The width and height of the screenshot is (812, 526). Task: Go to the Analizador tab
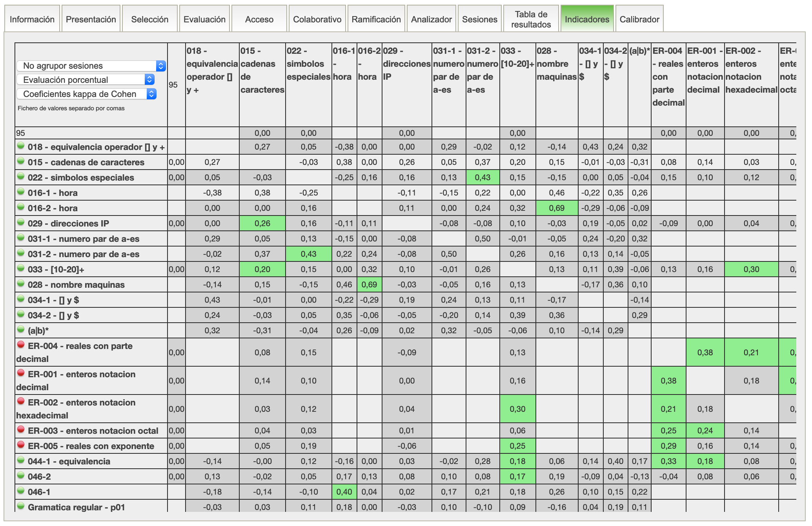pyautogui.click(x=431, y=19)
